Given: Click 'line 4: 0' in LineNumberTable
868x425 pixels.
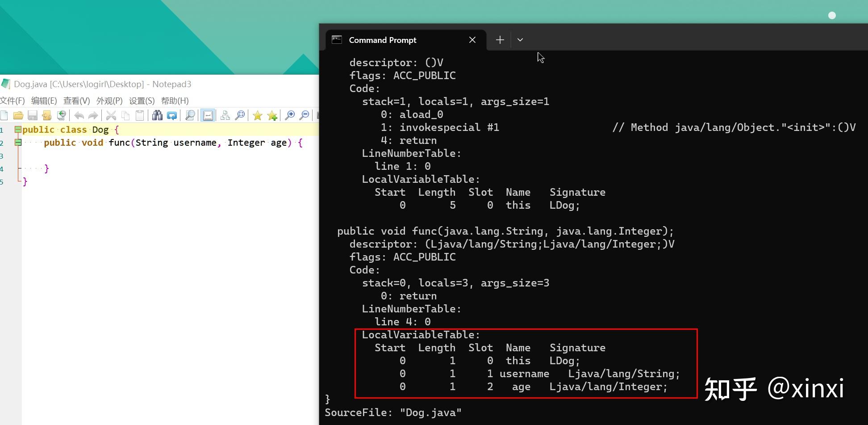Looking at the screenshot, I should click(x=402, y=322).
